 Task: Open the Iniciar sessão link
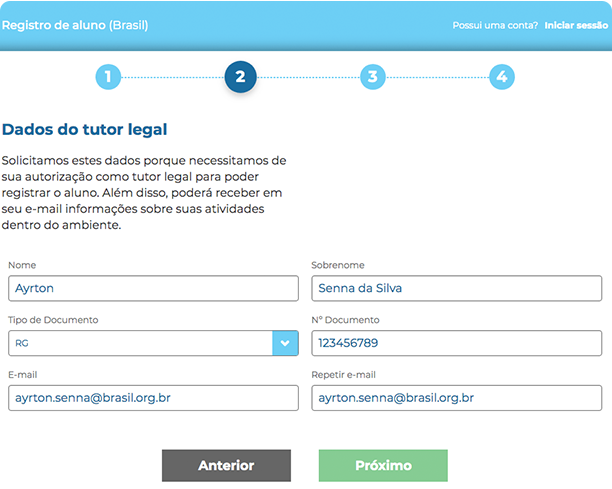tap(575, 24)
